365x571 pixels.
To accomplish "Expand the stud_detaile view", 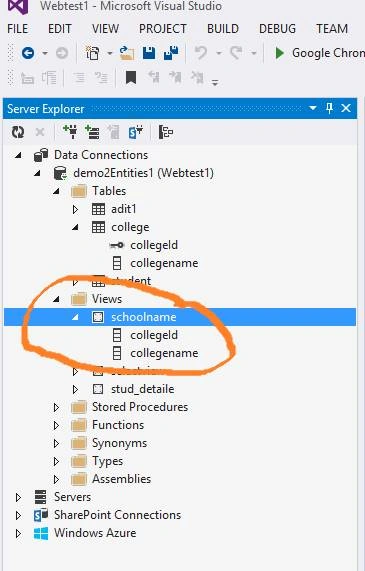I will pos(75,389).
